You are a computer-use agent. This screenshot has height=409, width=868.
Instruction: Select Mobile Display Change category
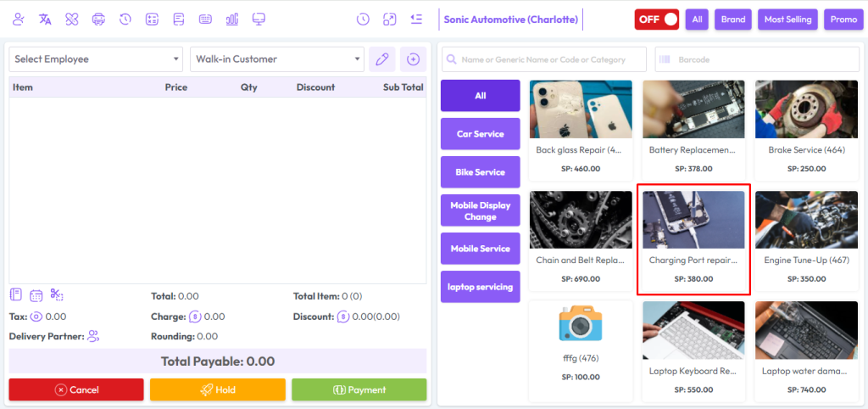click(x=481, y=210)
